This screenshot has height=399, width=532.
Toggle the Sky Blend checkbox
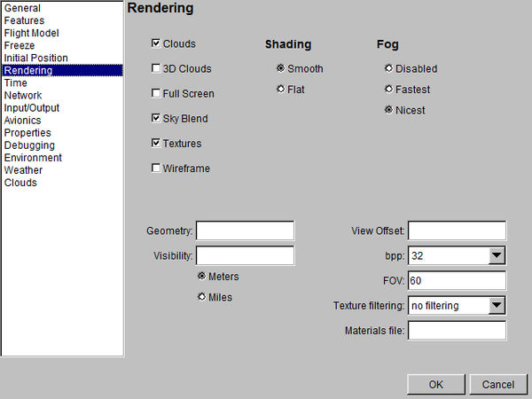(x=156, y=118)
